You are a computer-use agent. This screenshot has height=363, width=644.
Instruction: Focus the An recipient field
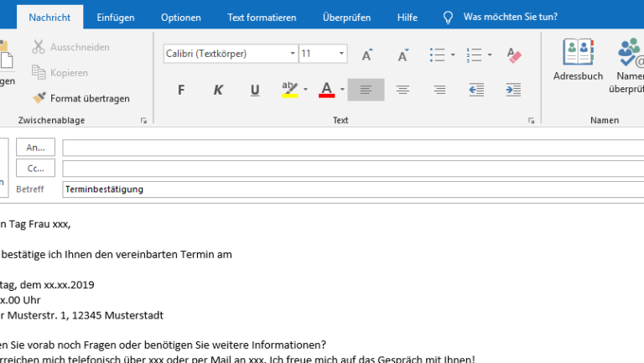353,148
